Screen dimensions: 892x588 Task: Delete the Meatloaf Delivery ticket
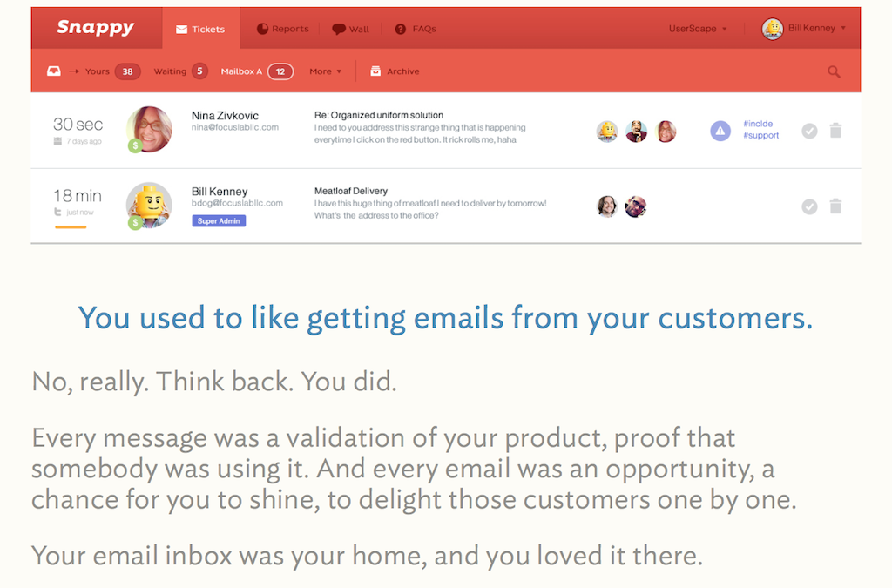(x=835, y=206)
